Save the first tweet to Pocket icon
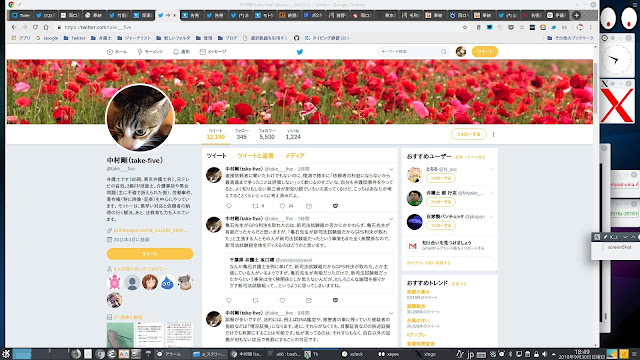This screenshot has width=640, height=360. click(335, 206)
